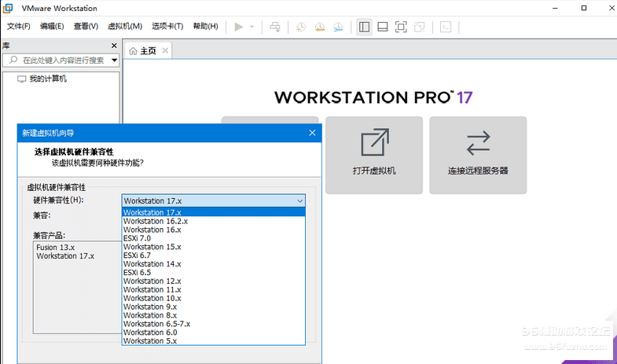
Task: Click the console view toolbar icon
Action: [446, 26]
